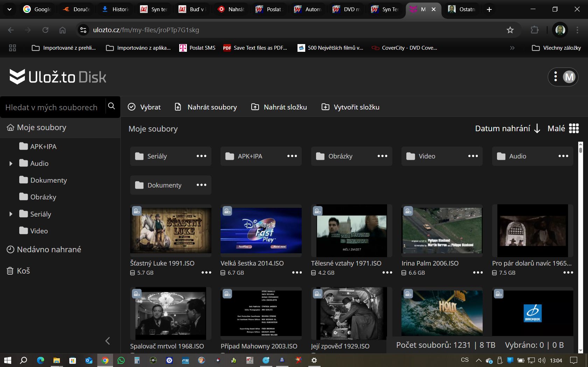Click Vytvořit složku button

click(x=351, y=107)
